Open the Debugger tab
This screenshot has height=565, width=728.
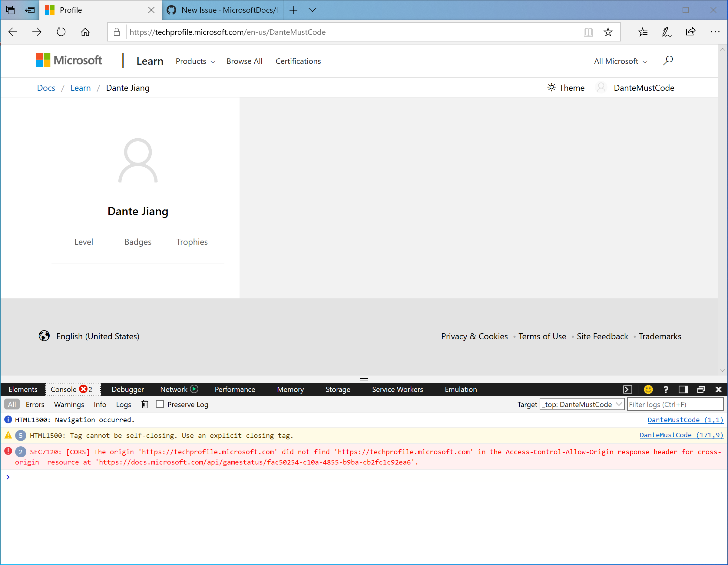click(128, 389)
